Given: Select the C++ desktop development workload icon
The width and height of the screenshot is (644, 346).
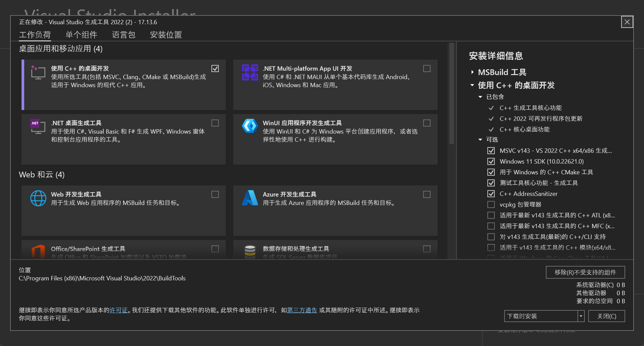Looking at the screenshot, I should pos(38,72).
